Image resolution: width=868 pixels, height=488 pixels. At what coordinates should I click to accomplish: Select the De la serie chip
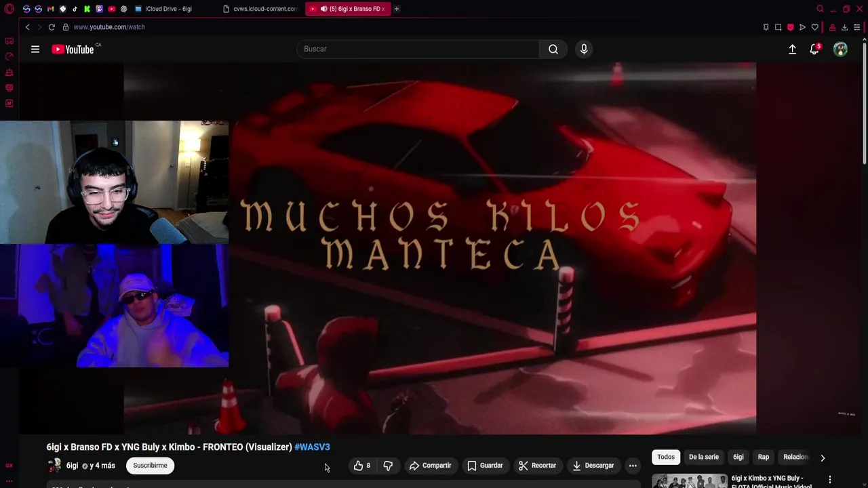pyautogui.click(x=704, y=457)
